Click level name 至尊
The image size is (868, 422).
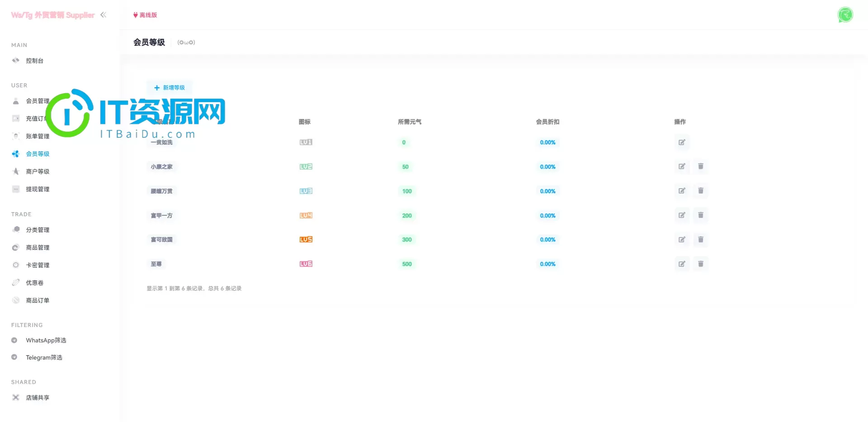point(156,264)
